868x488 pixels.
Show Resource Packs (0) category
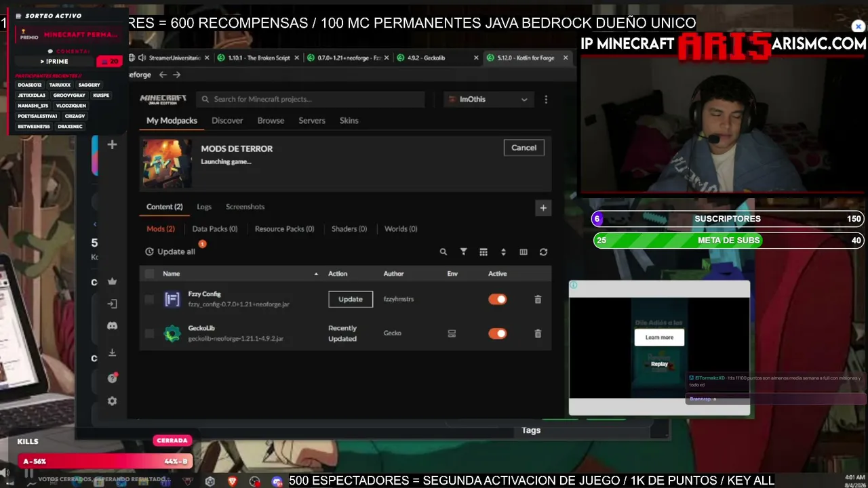(x=285, y=229)
